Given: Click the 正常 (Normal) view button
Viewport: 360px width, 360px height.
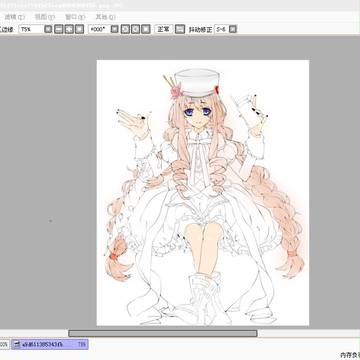Looking at the screenshot, I should coord(164,29).
